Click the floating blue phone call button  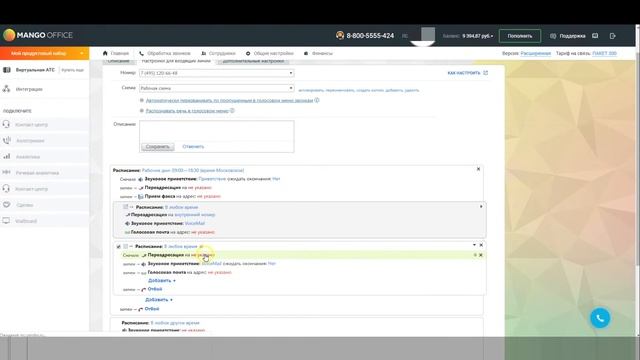coord(600,318)
